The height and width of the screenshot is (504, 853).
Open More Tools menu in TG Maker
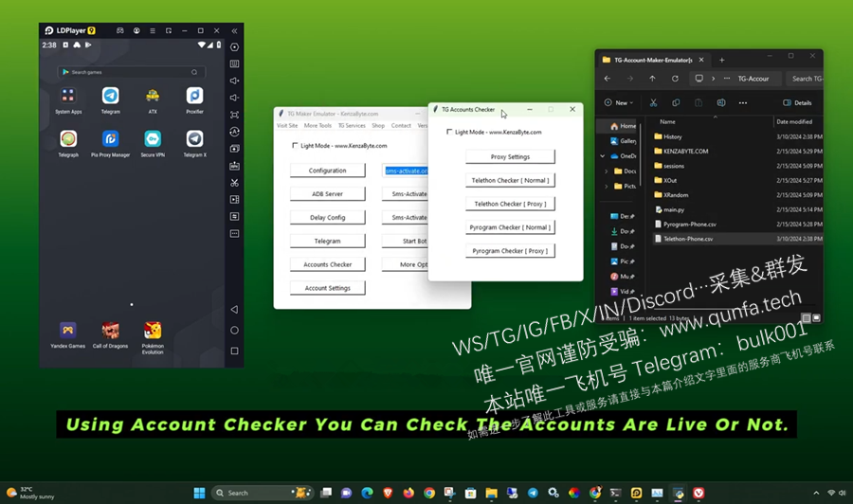click(318, 126)
